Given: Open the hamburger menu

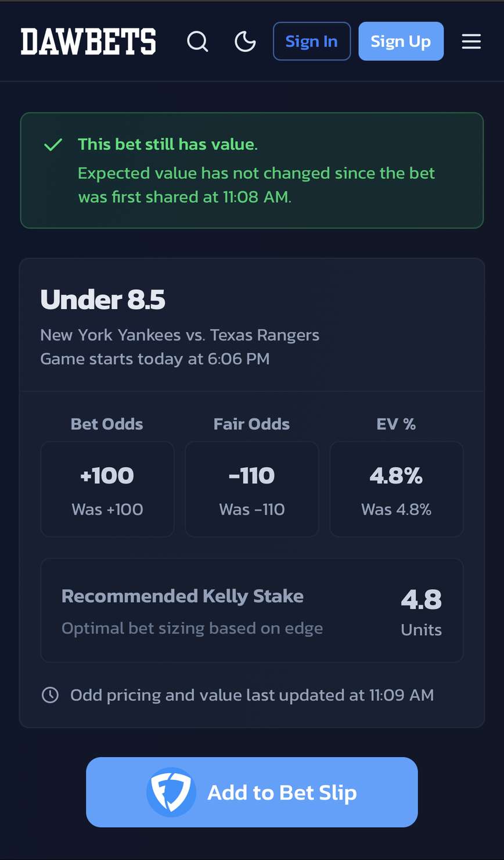Looking at the screenshot, I should (471, 41).
